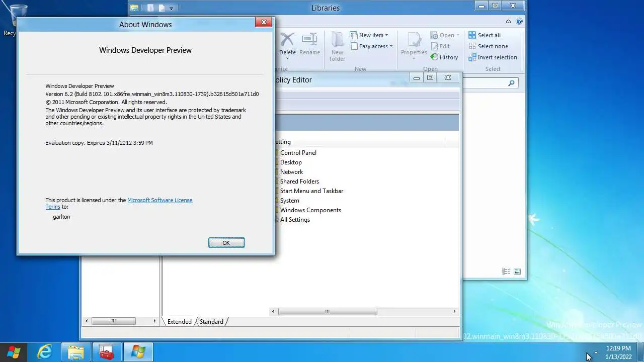Click the search magnifier in Libraries
644x362 pixels.
511,83
